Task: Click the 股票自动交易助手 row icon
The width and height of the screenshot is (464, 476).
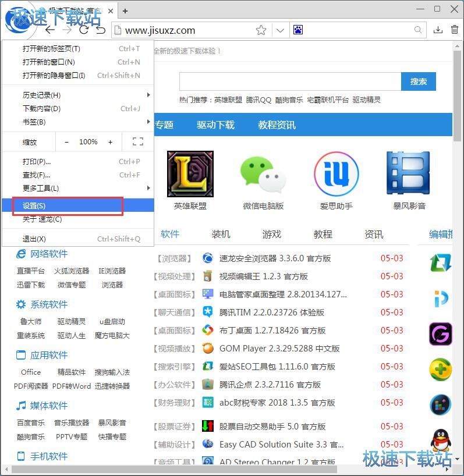Action: coord(208,426)
